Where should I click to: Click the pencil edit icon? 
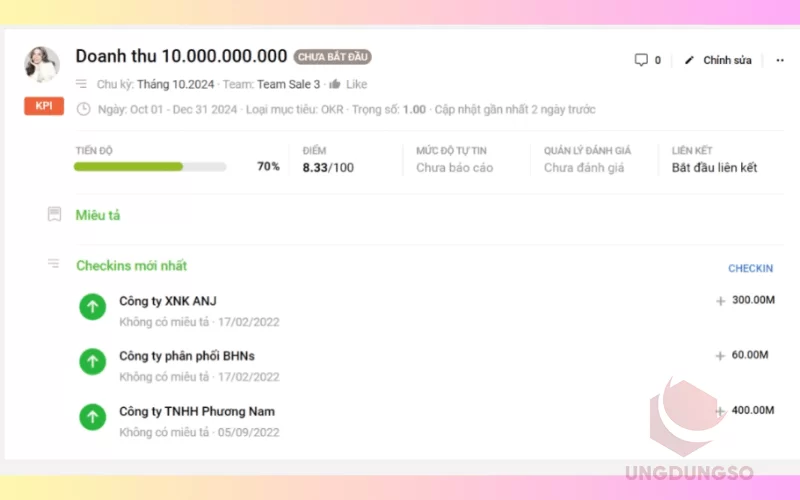(689, 60)
